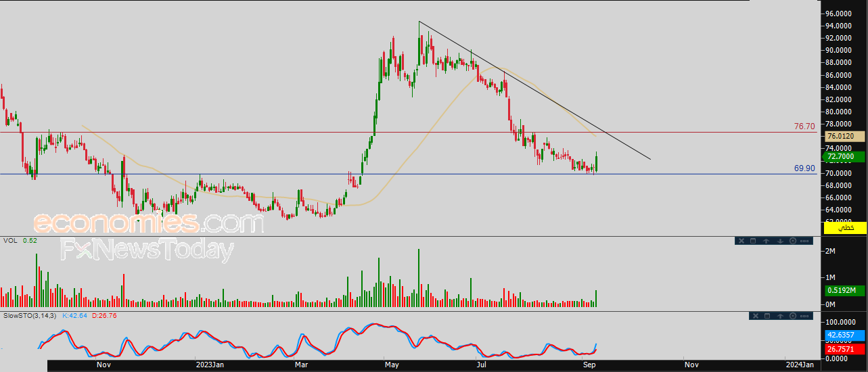Click the 2023Jan date axis label

[209, 365]
